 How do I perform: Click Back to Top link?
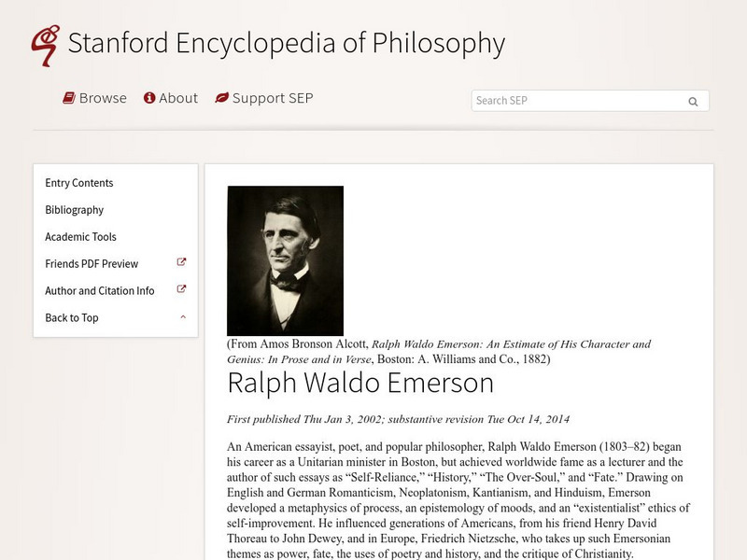(x=72, y=317)
